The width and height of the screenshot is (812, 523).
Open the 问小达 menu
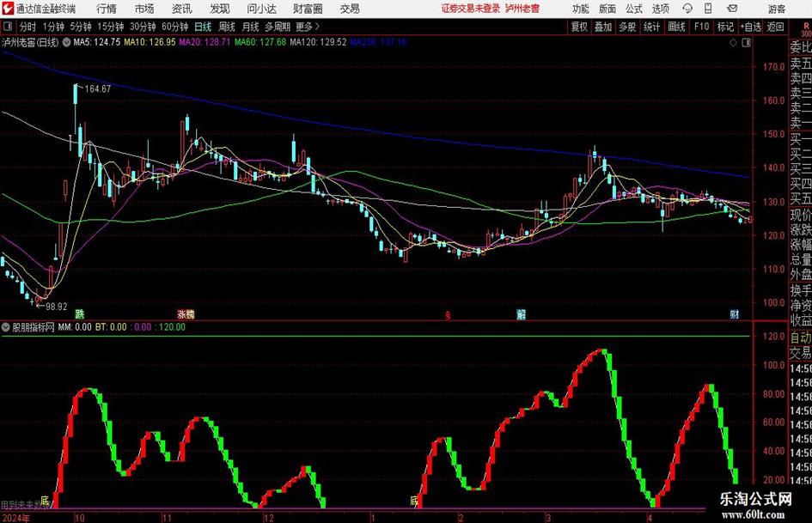click(x=261, y=9)
